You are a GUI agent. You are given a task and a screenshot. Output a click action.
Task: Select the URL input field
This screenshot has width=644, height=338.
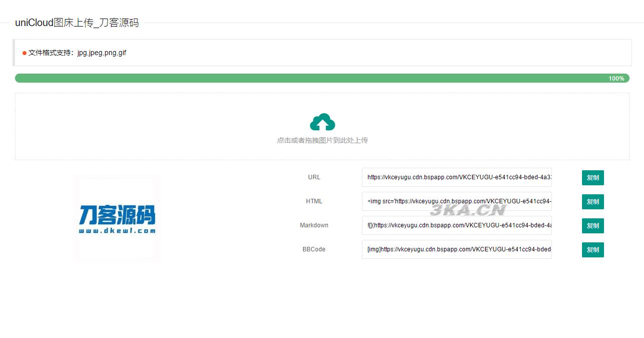(x=456, y=178)
